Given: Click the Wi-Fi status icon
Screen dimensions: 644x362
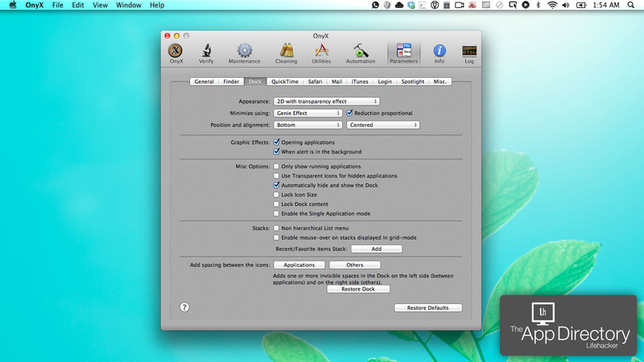Looking at the screenshot, I should pyautogui.click(x=552, y=5).
